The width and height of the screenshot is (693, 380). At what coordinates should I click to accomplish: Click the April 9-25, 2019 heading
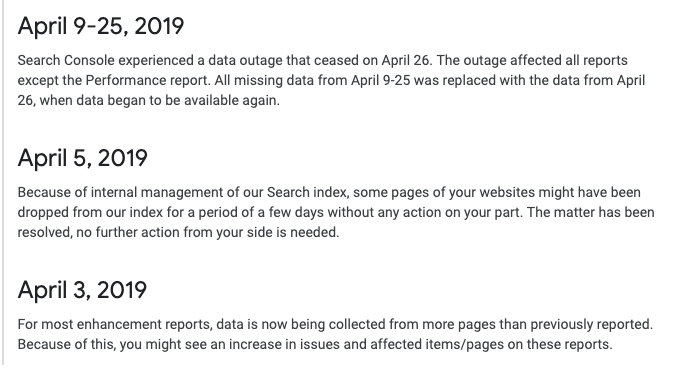click(x=101, y=26)
